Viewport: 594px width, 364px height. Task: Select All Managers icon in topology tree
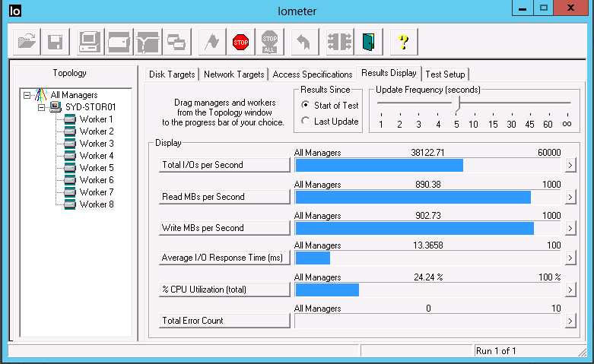40,95
